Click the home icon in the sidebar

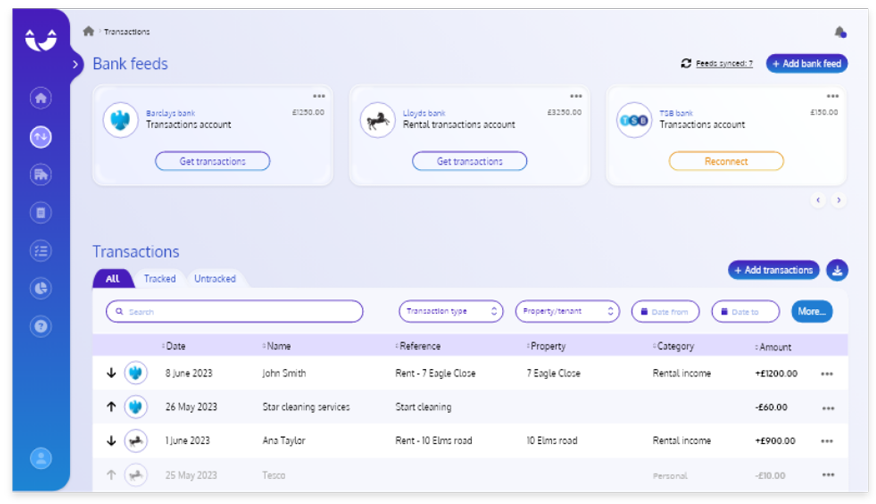[x=40, y=98]
